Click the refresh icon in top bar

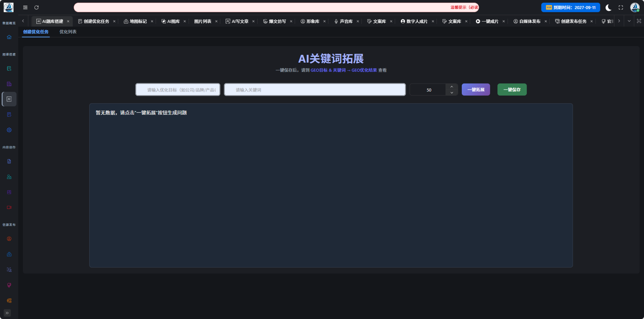pyautogui.click(x=37, y=8)
